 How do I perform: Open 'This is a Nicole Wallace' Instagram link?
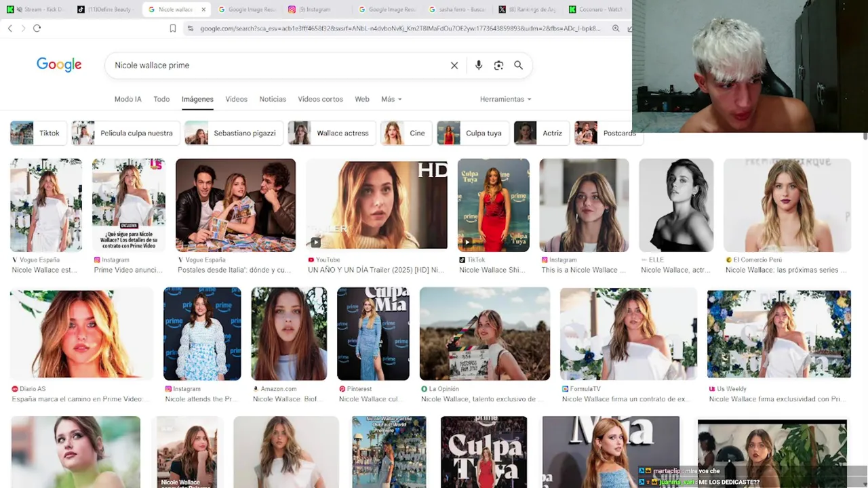tap(584, 270)
